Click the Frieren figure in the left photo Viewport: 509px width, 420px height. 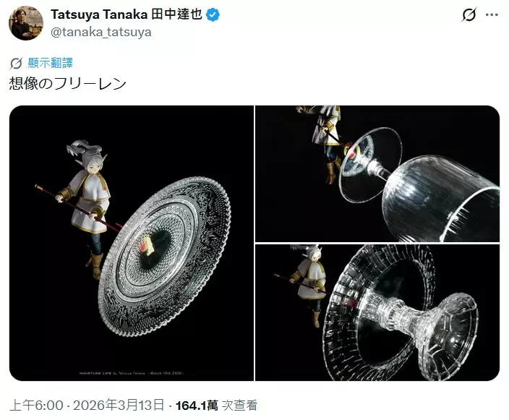[x=85, y=207]
